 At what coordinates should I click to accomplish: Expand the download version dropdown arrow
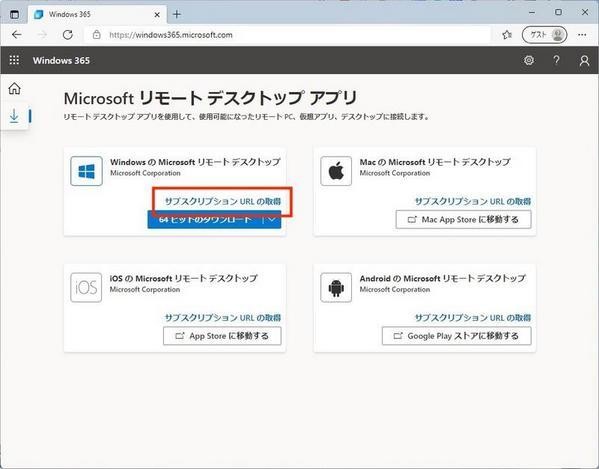[x=272, y=220]
